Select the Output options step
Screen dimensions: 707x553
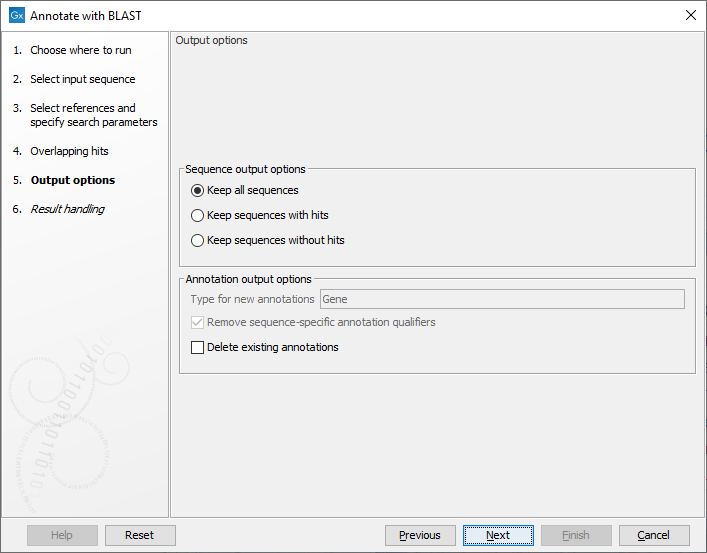tap(72, 180)
